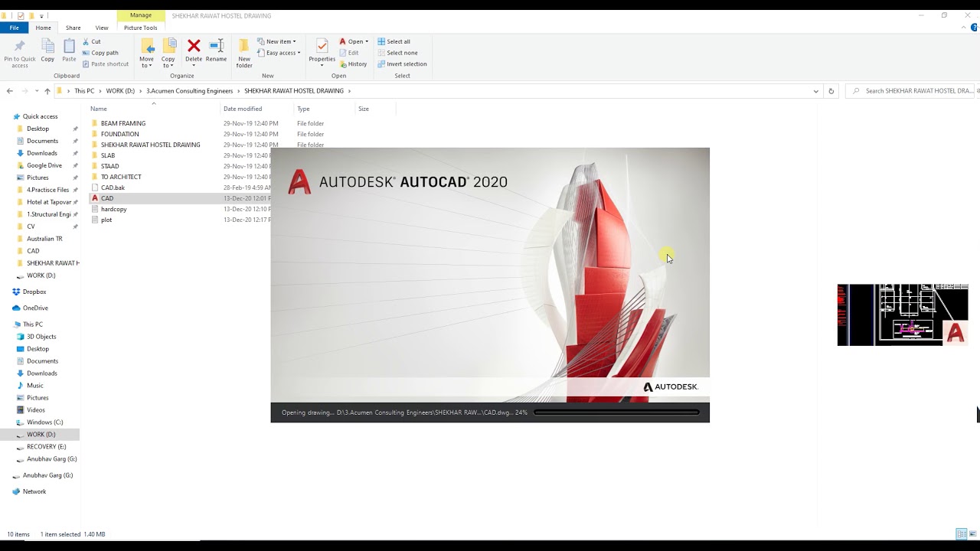Image resolution: width=980 pixels, height=551 pixels.
Task: Click Select all in the Select group
Action: coord(394,42)
